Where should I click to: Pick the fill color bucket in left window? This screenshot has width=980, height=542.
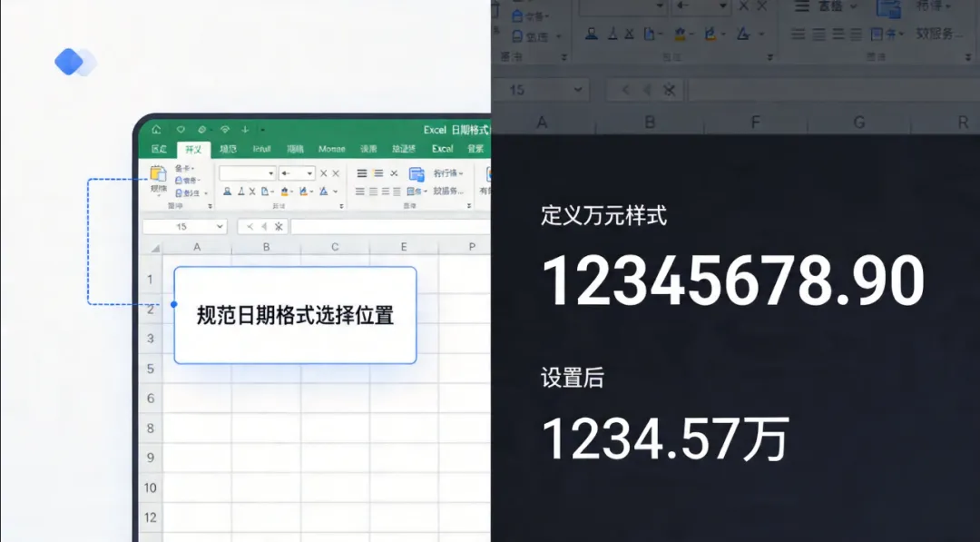pos(284,192)
